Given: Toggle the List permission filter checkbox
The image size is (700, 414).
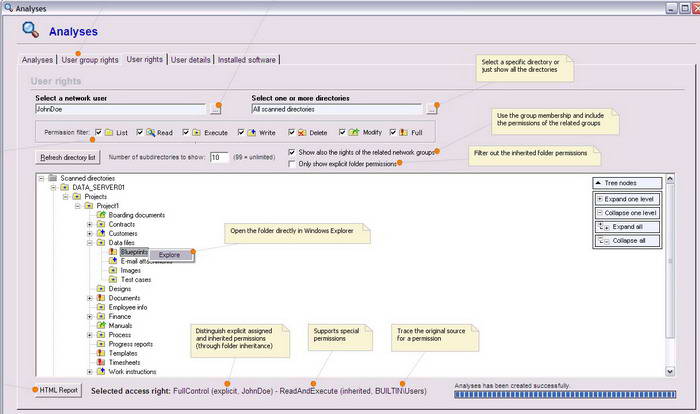Looking at the screenshot, I should pyautogui.click(x=98, y=132).
